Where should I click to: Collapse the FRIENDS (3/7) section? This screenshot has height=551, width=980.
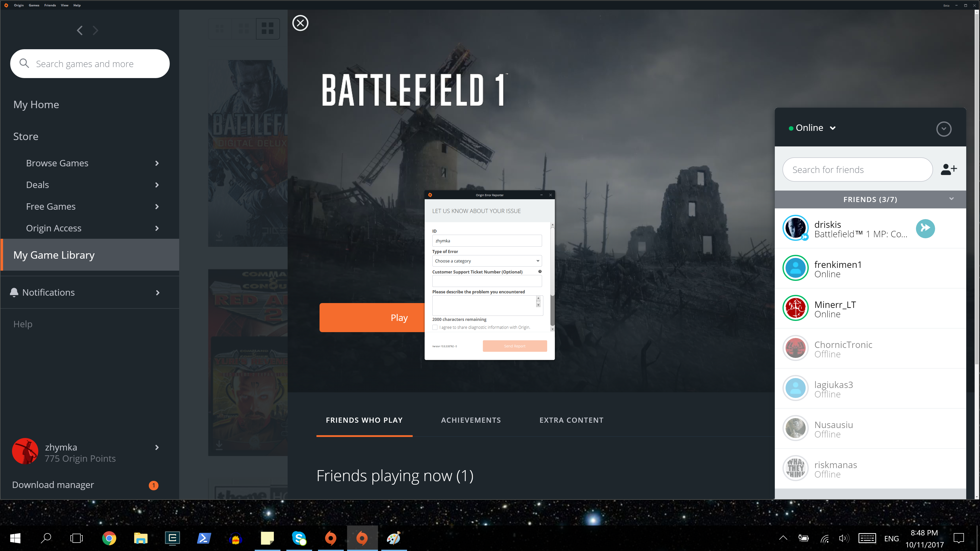pos(951,199)
